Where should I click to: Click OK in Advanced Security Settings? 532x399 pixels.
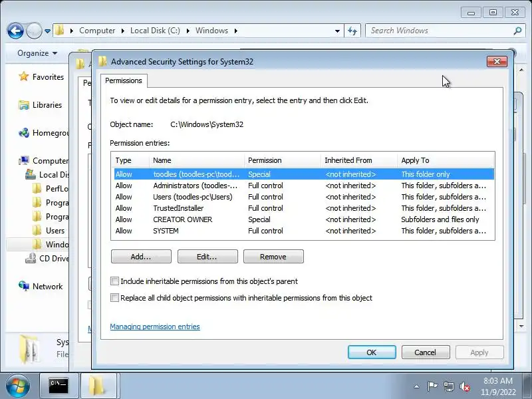[372, 352]
